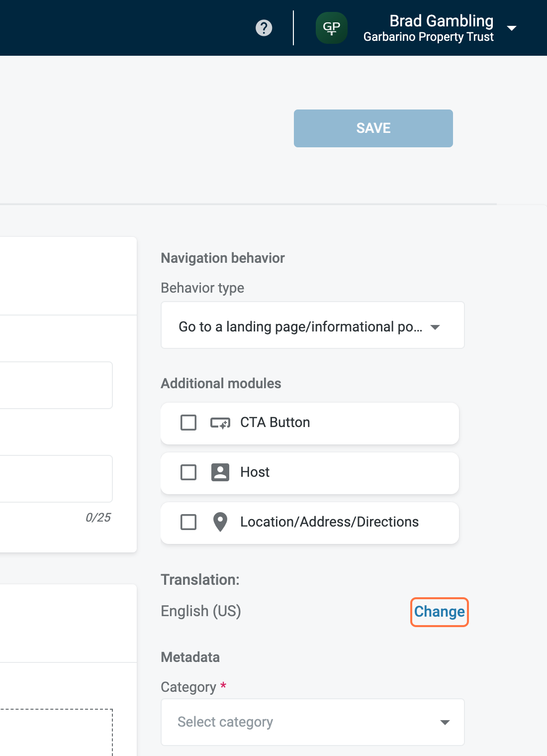The image size is (547, 756).
Task: Click the help question mark icon
Action: (x=264, y=28)
